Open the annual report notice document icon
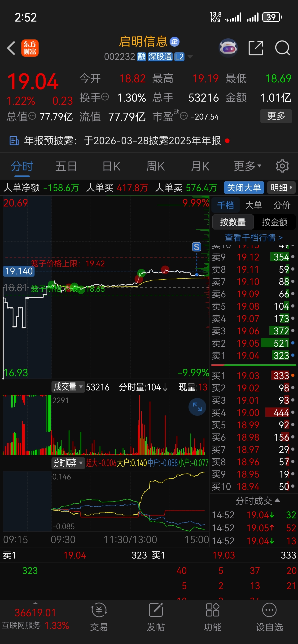The height and width of the screenshot is (644, 298). pyautogui.click(x=14, y=140)
